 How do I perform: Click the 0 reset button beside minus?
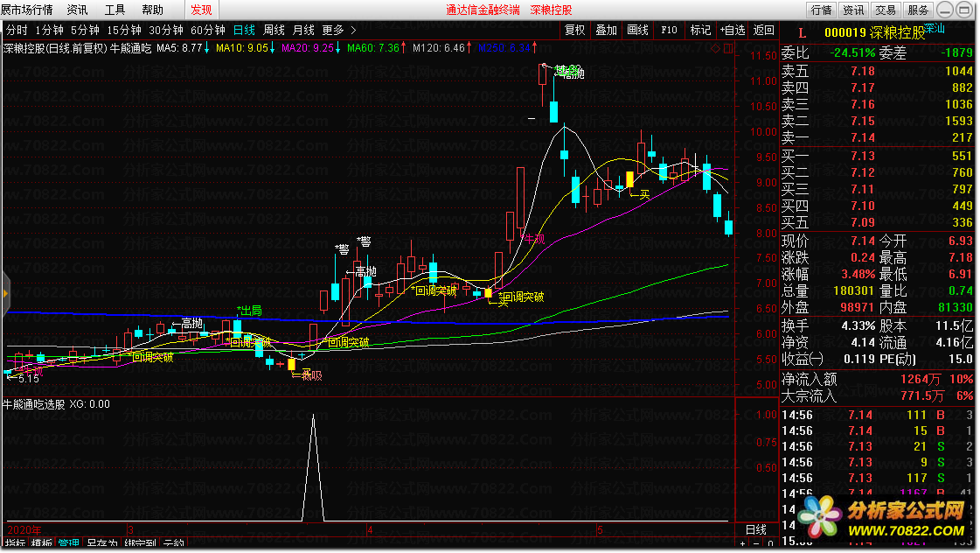770,543
